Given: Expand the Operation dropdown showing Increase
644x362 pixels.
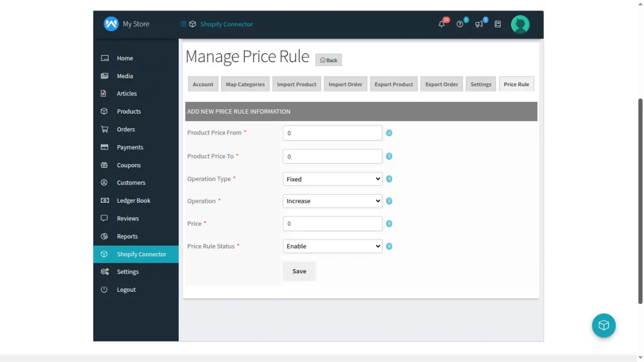Looking at the screenshot, I should click(x=332, y=201).
